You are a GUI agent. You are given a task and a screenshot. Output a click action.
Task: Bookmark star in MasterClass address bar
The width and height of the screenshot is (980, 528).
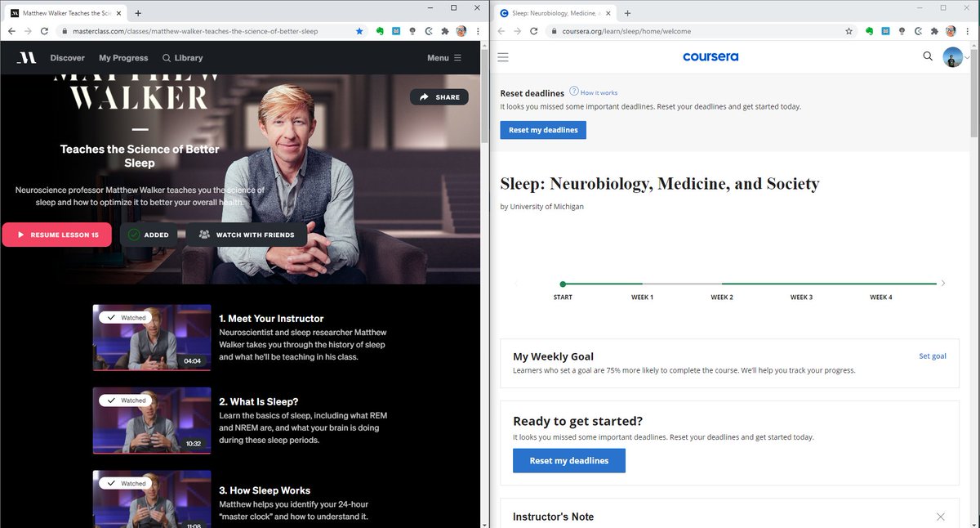click(359, 31)
